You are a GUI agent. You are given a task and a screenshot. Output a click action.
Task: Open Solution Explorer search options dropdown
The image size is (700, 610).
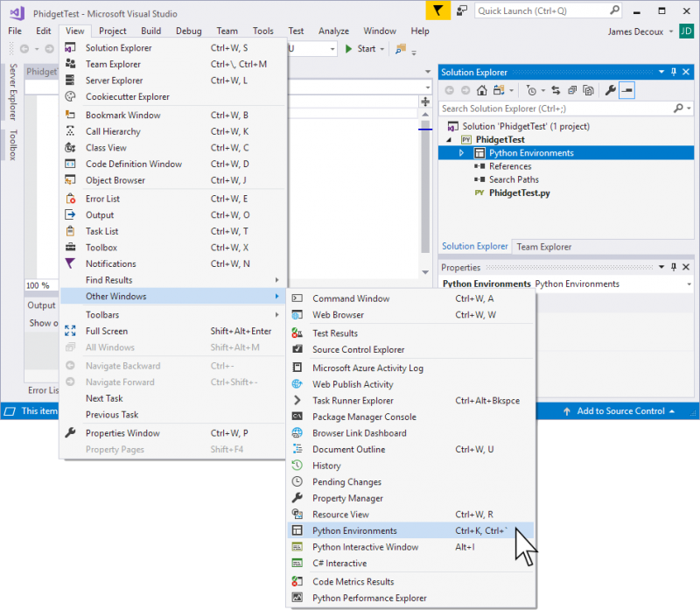pyautogui.click(x=689, y=109)
